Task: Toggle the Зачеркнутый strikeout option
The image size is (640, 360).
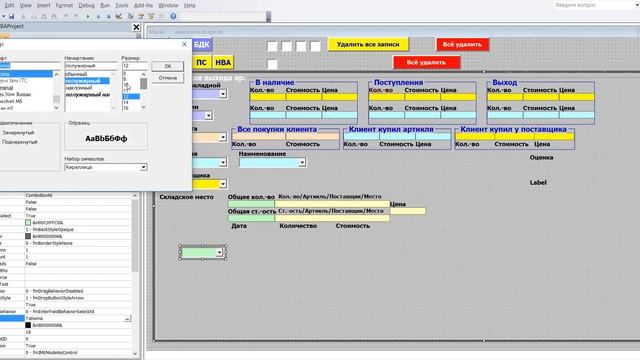Action: tap(18, 133)
